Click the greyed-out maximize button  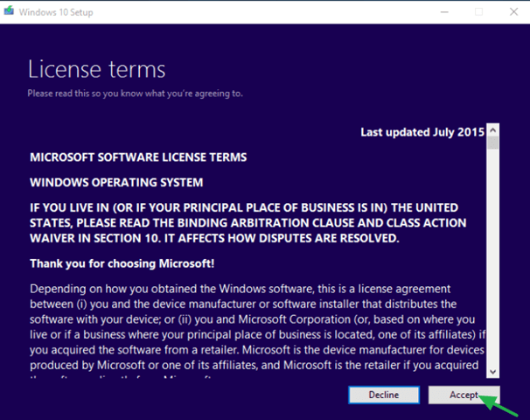coord(478,12)
